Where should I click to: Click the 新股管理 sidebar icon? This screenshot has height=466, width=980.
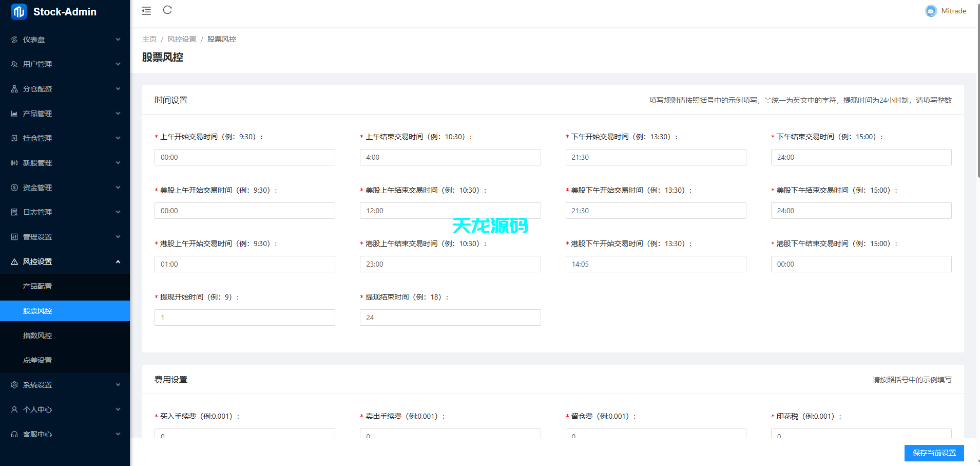14,162
